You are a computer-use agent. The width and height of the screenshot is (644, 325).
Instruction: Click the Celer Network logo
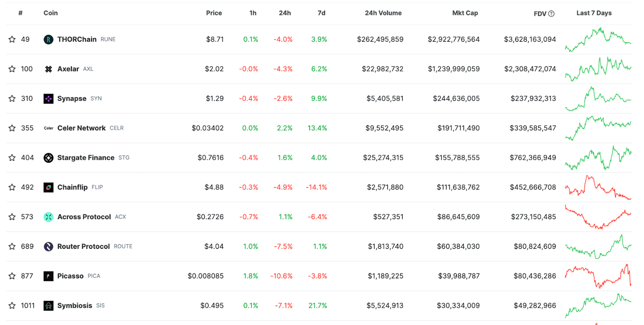coord(48,128)
